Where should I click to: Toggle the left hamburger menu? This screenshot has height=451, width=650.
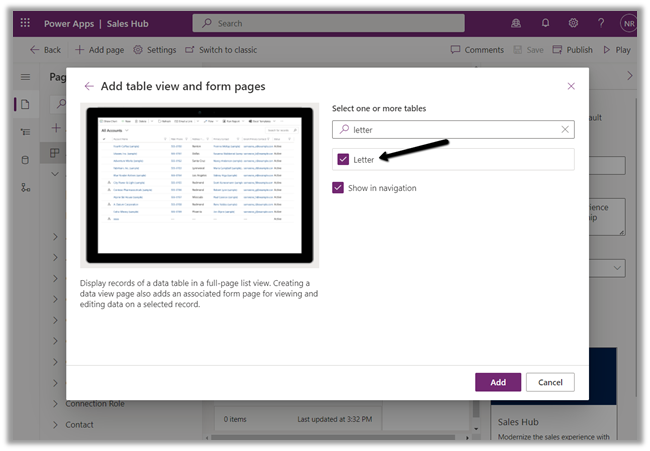click(26, 77)
